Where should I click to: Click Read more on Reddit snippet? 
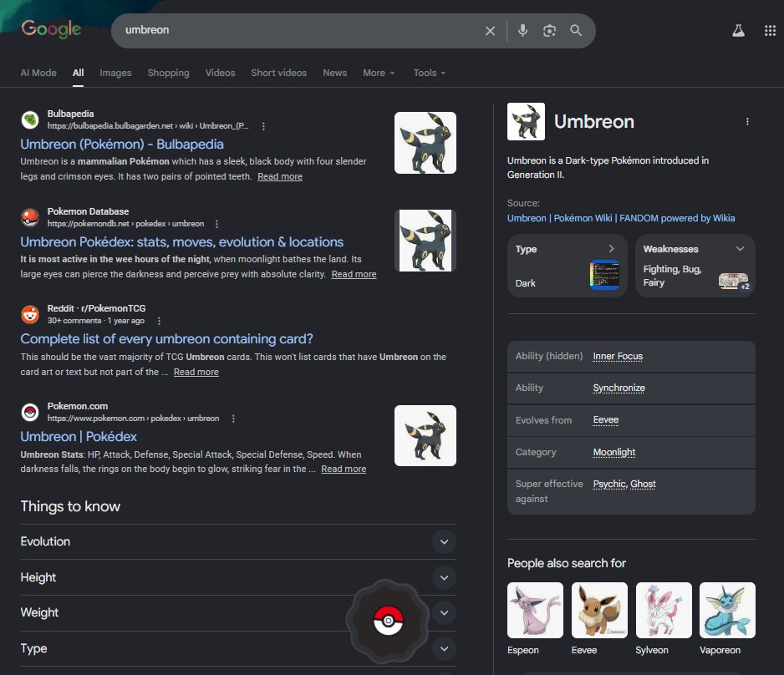tap(196, 373)
